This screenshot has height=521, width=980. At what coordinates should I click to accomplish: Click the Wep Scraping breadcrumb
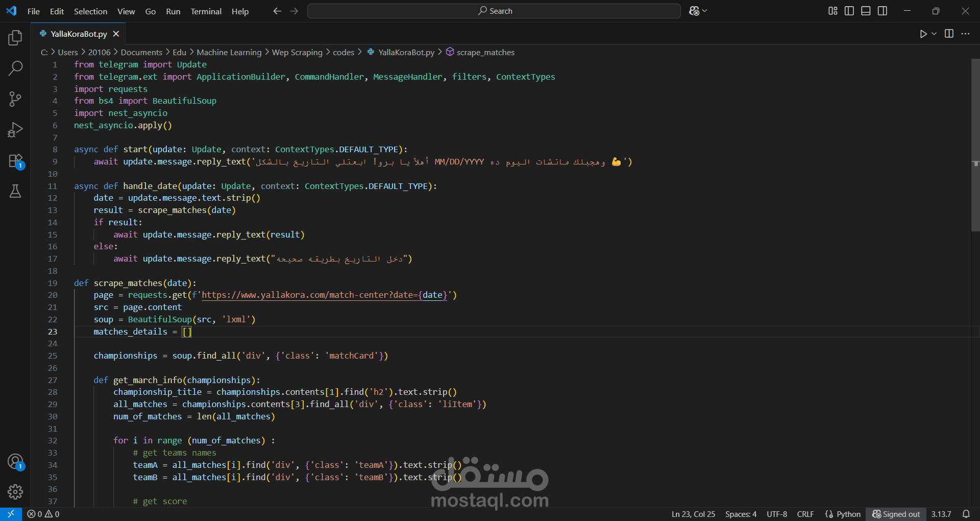pyautogui.click(x=297, y=52)
